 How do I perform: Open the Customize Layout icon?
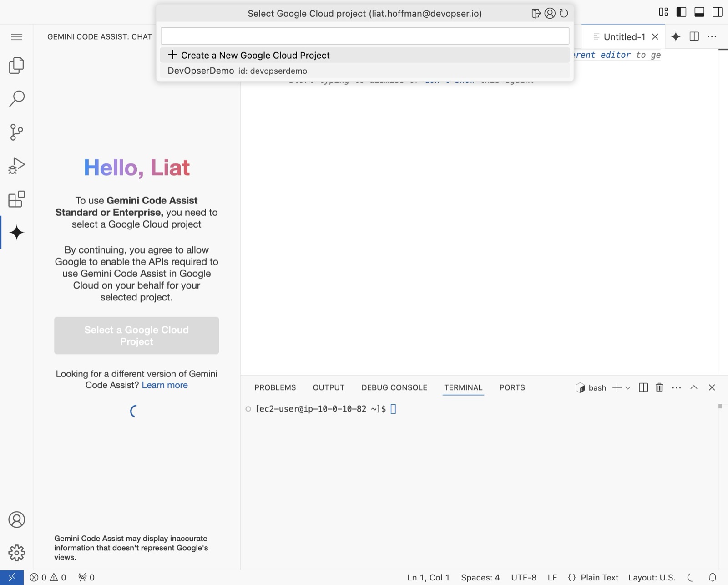tap(664, 12)
